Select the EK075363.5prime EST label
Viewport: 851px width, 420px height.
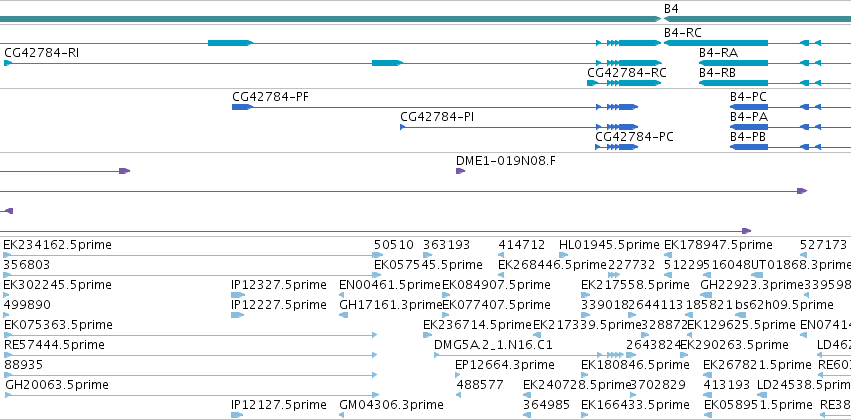(58, 325)
